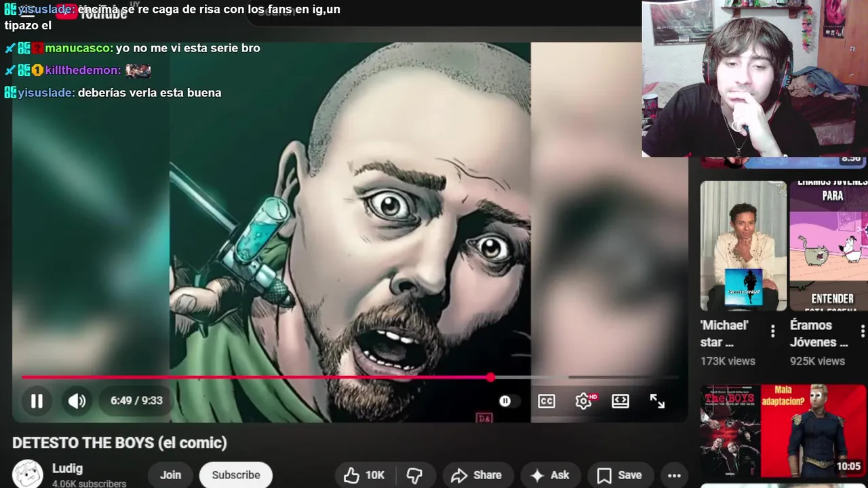Mute the video volume speaker icon
Screen dimensions: 868x488
coord(77,401)
